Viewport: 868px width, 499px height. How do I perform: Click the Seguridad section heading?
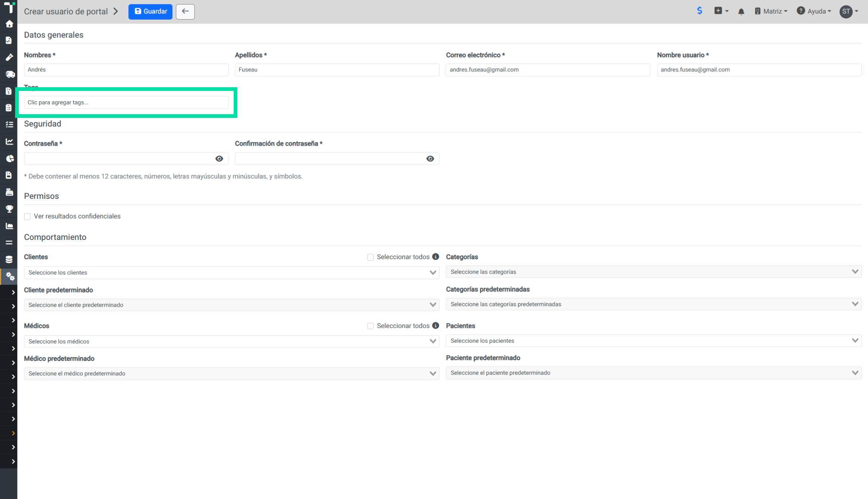(43, 124)
